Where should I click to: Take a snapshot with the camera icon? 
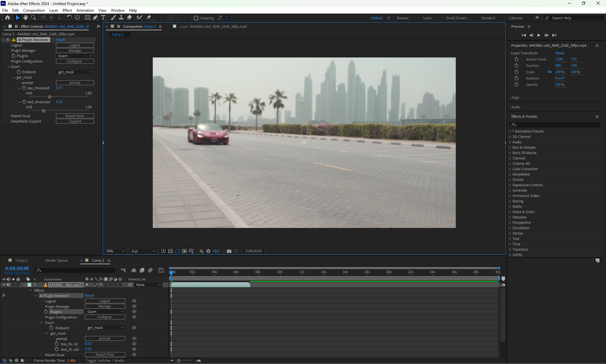click(x=229, y=251)
